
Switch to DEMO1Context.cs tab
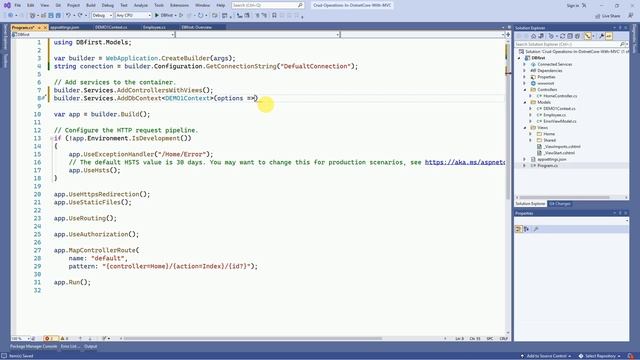(x=111, y=27)
